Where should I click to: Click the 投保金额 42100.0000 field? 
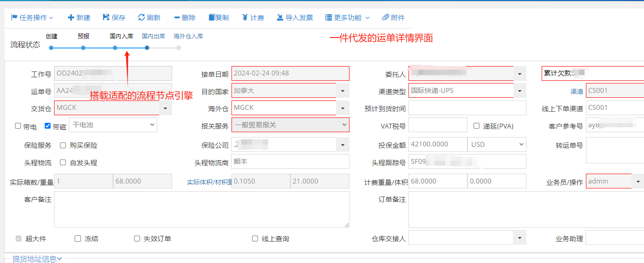438,145
